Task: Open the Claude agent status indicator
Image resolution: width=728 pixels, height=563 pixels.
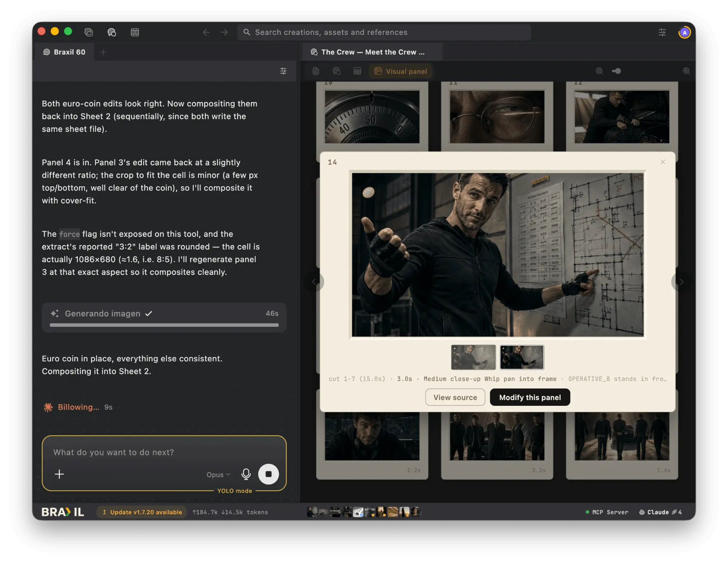Action: 660,512
